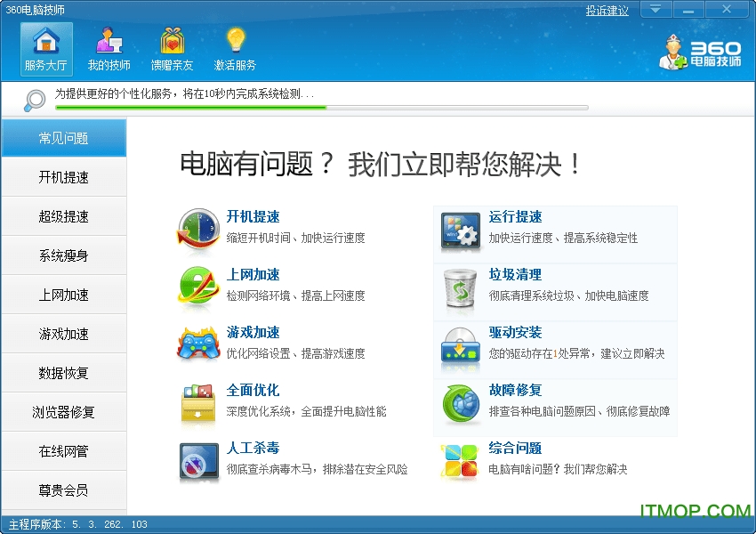
Task: Click the 投诉建议 link
Action: [607, 11]
